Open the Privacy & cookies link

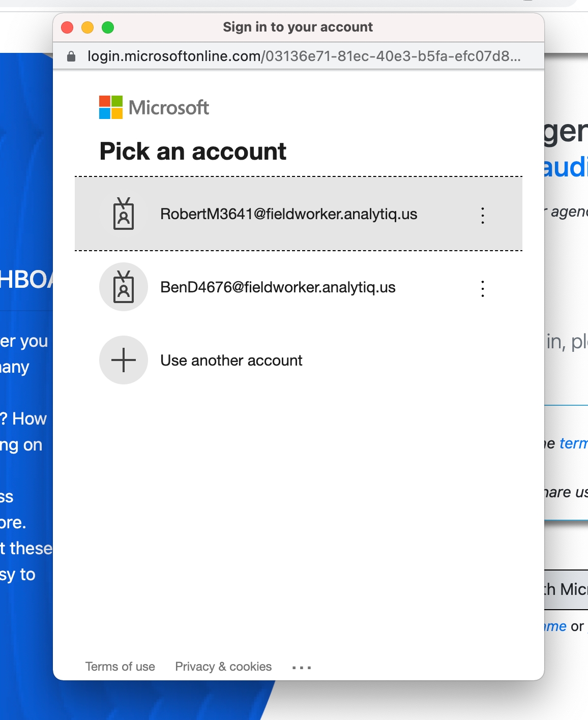point(223,667)
